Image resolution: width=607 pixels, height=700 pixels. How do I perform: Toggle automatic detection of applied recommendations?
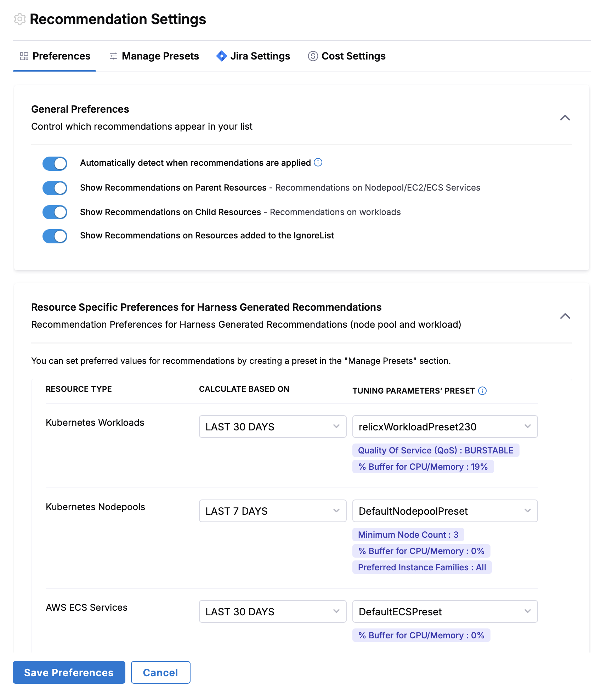(x=55, y=164)
